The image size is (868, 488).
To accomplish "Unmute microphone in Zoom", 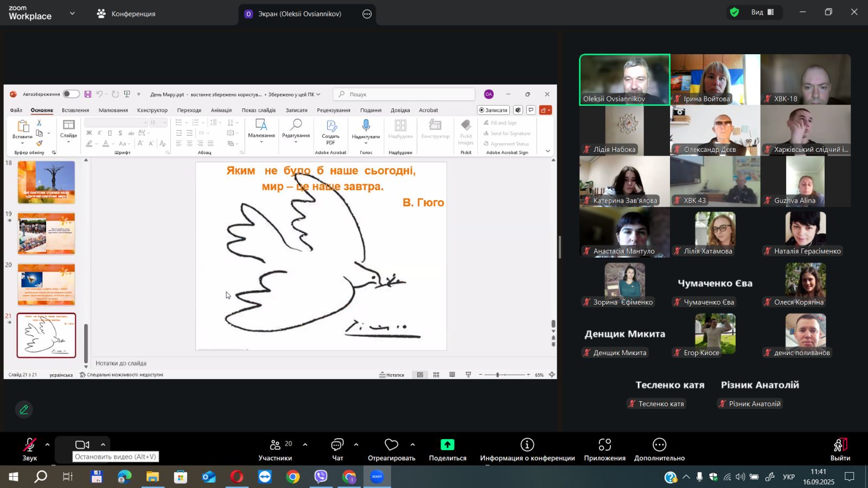I will 30,450.
